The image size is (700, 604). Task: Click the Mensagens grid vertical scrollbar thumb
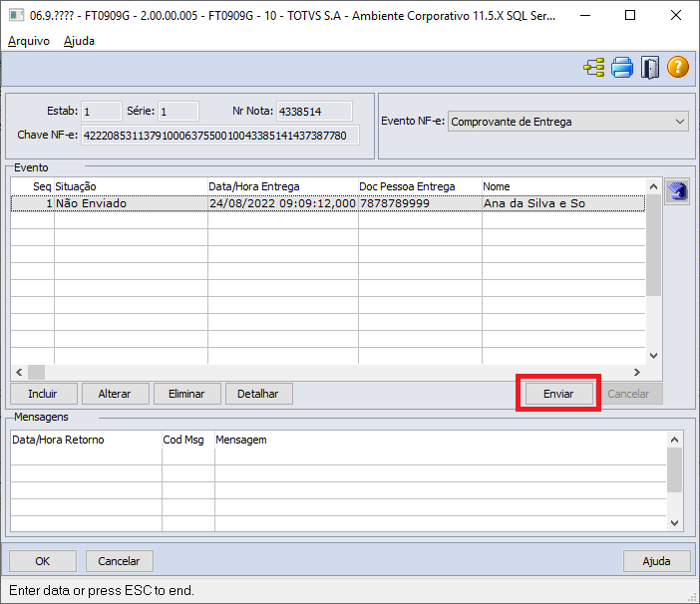tap(674, 469)
